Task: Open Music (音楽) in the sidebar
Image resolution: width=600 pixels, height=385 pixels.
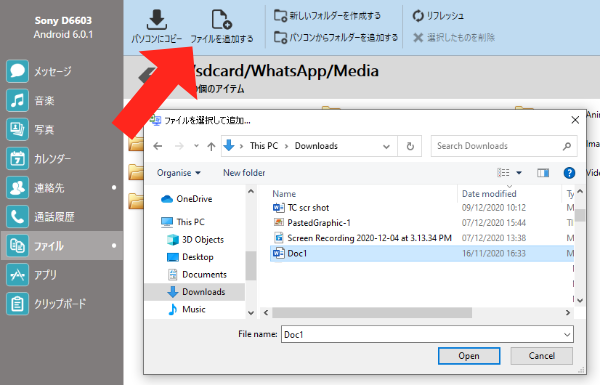Action: pos(61,100)
